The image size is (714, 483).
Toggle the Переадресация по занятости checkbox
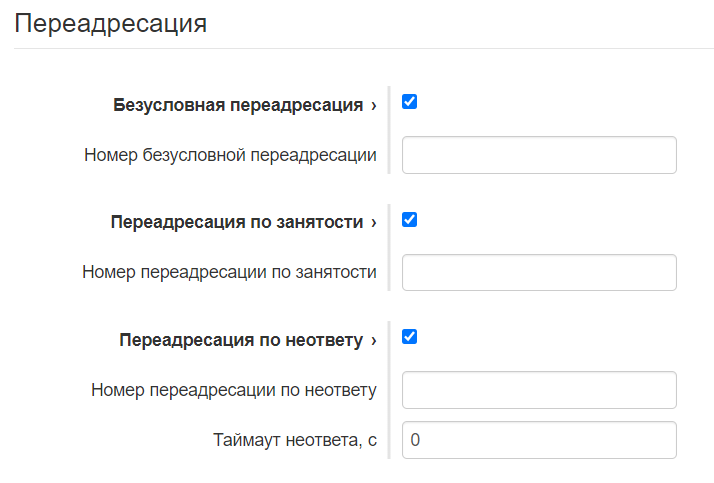[x=409, y=220]
